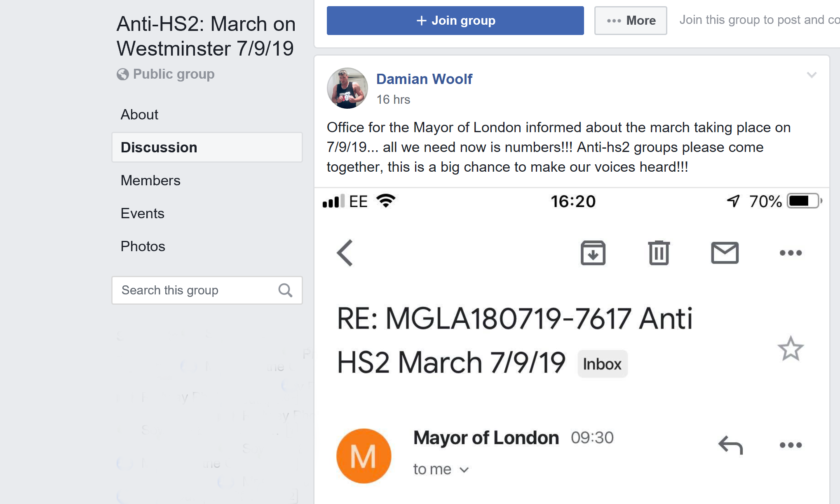Expand the "to me" recipient details
The width and height of the screenshot is (840, 504).
464,470
